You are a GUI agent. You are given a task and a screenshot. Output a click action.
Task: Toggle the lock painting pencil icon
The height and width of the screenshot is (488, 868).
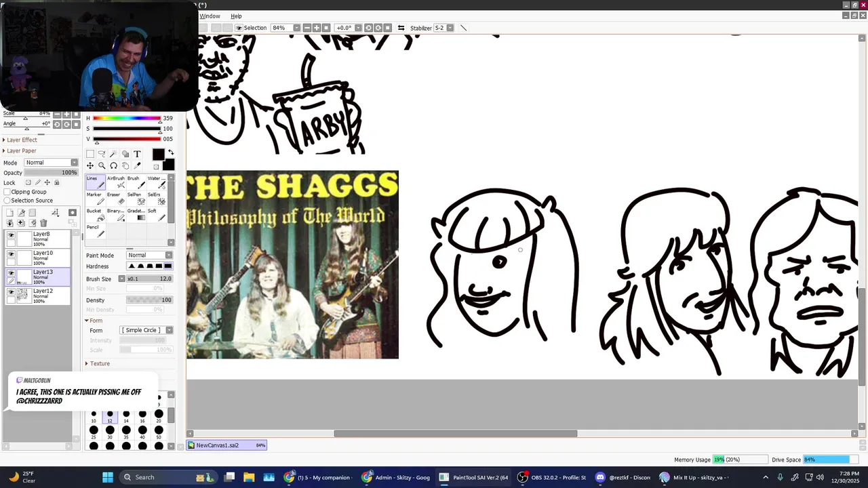38,182
